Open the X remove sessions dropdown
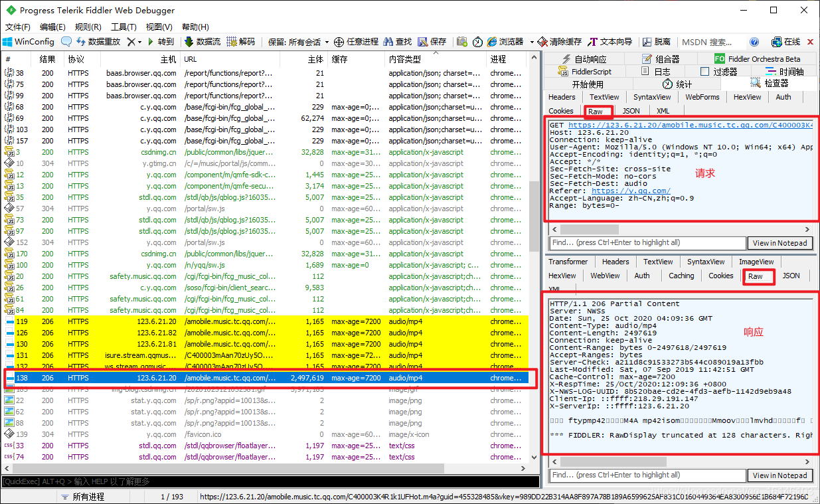820x504 pixels. pos(134,41)
